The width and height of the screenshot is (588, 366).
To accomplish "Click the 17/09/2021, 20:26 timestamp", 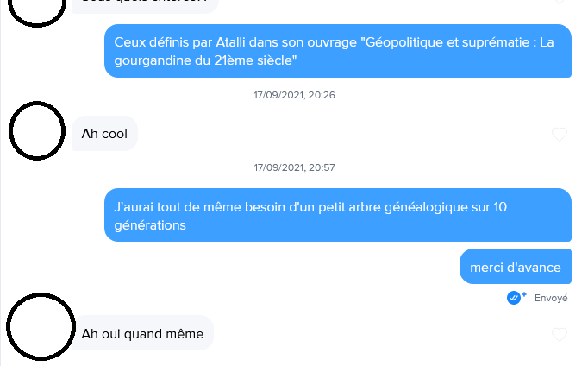I will [294, 95].
